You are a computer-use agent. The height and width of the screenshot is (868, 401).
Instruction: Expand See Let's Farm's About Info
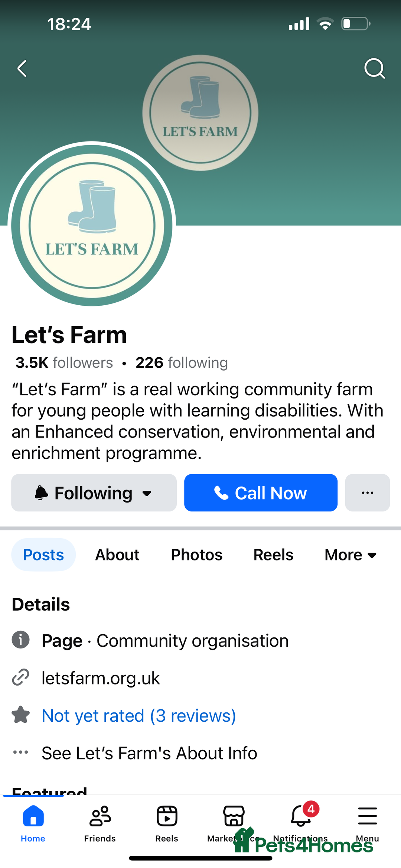(x=149, y=753)
